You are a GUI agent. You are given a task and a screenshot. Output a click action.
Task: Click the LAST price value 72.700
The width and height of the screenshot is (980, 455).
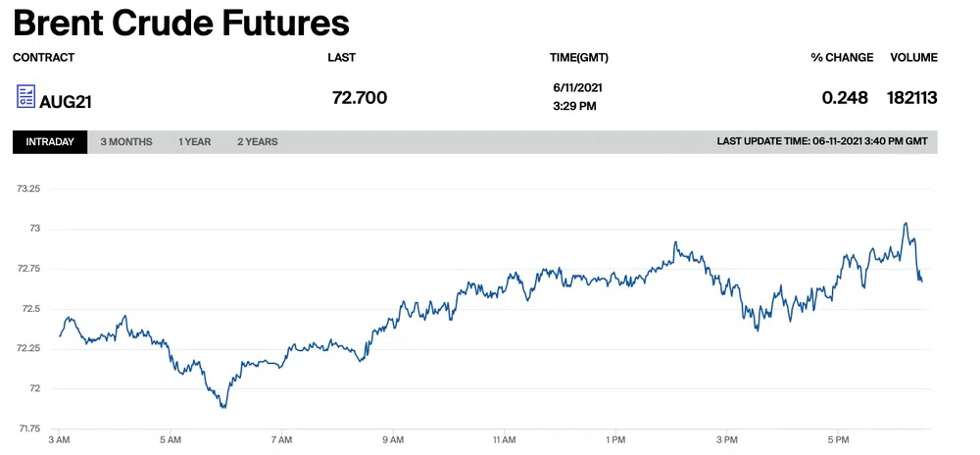[x=360, y=97]
